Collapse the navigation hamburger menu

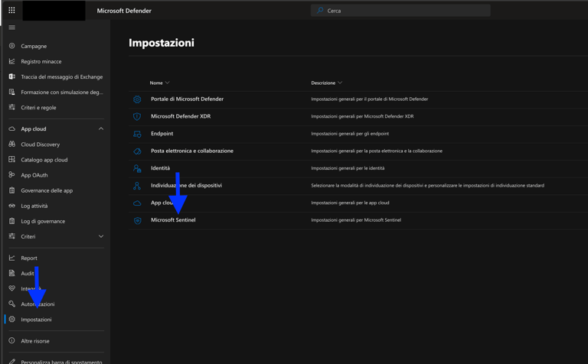[12, 28]
